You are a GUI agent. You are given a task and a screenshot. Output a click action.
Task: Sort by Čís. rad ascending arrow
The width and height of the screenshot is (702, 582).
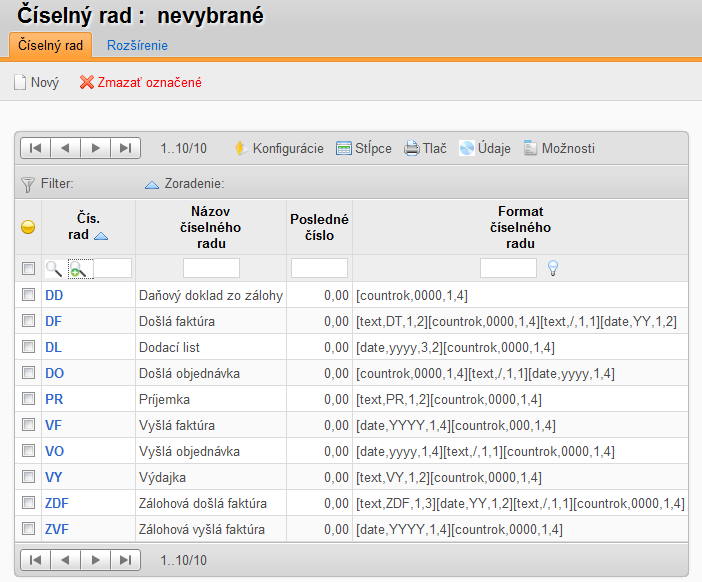coord(101,235)
